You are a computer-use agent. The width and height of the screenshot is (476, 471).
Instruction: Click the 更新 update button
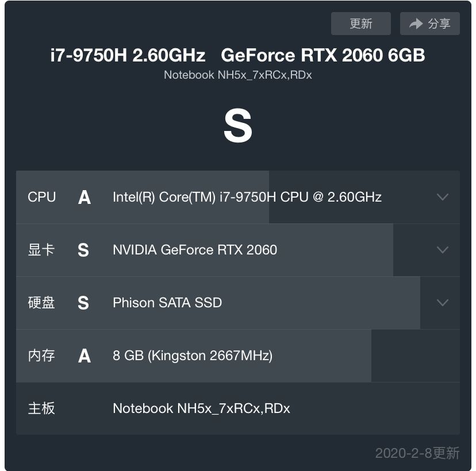[x=360, y=24]
